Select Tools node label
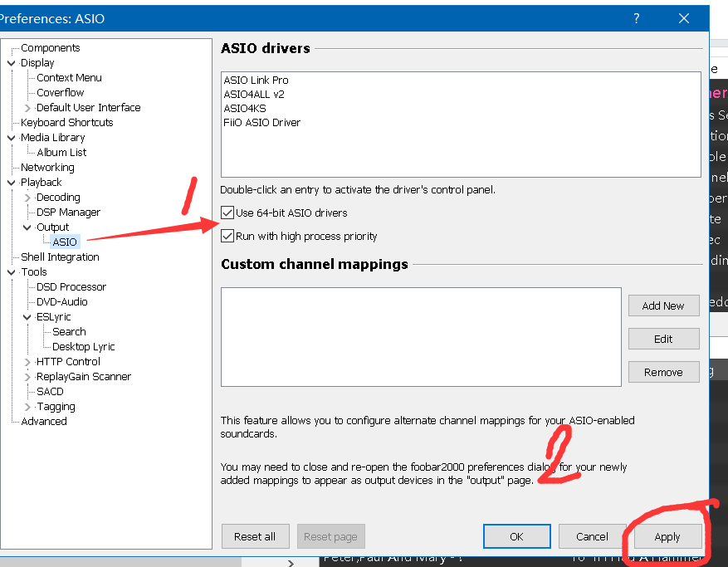Viewport: 728px width, 567px height. (34, 271)
